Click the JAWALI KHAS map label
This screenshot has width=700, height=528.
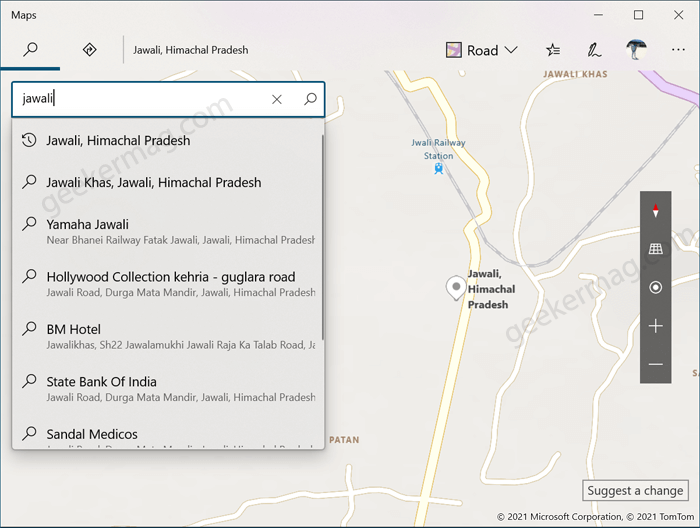point(575,74)
